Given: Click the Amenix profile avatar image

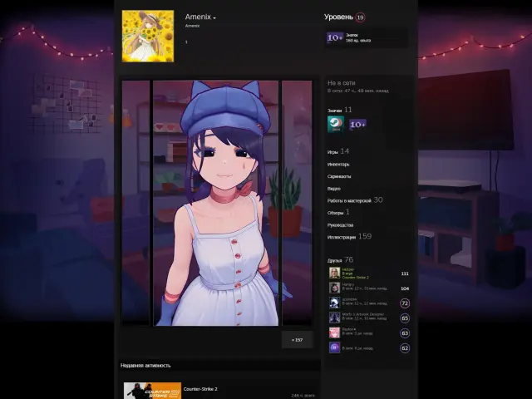Looking at the screenshot, I should click(148, 36).
